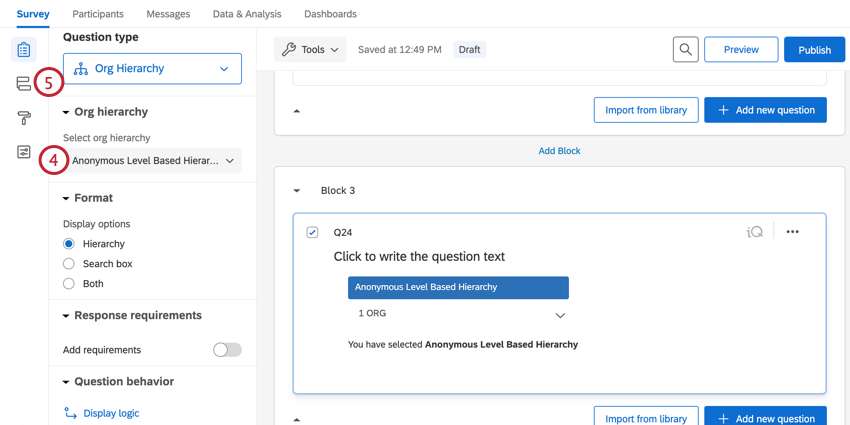This screenshot has height=425, width=850.
Task: Click the Add Block link
Action: 559,151
